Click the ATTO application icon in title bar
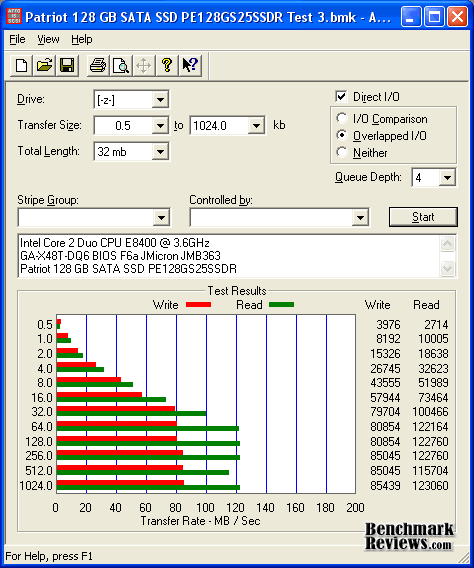The image size is (474, 568). 14,16
